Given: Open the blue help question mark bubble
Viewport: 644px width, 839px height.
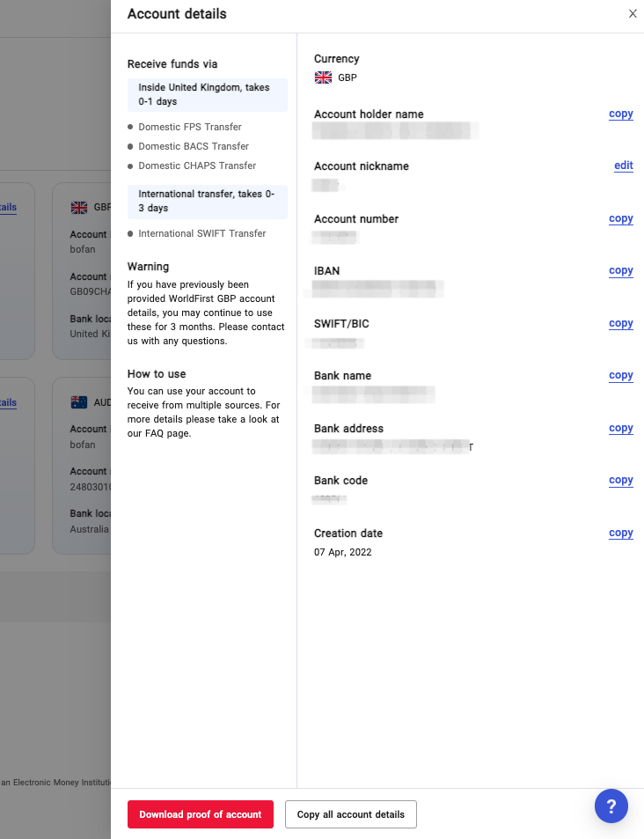Looking at the screenshot, I should 611,806.
